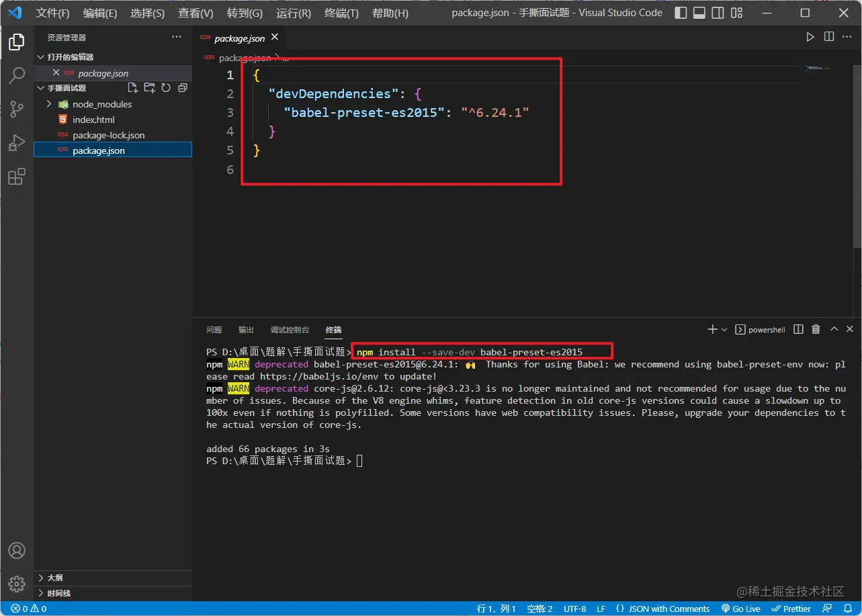Expand the 大纲 outline section
Viewport: 862px width, 616px height.
(113, 578)
